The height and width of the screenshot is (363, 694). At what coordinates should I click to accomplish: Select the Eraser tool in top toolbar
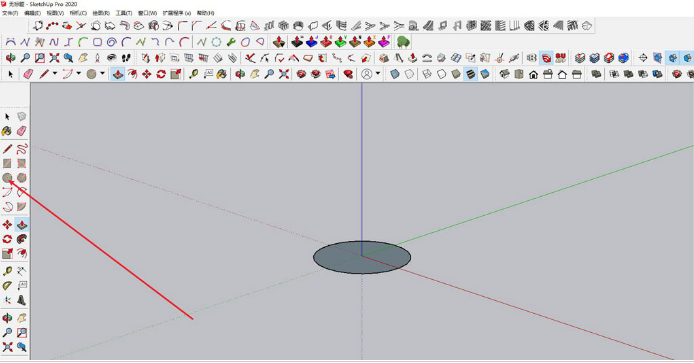[x=28, y=74]
